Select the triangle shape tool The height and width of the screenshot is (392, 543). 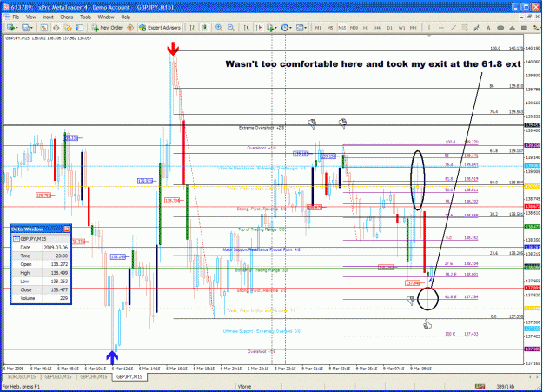(x=513, y=28)
